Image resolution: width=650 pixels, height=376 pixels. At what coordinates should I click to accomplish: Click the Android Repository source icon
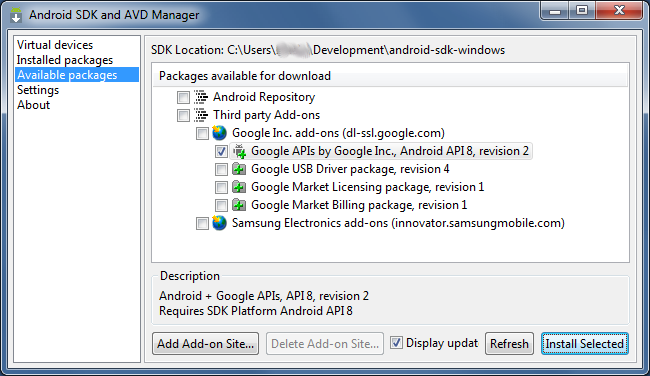tap(201, 97)
